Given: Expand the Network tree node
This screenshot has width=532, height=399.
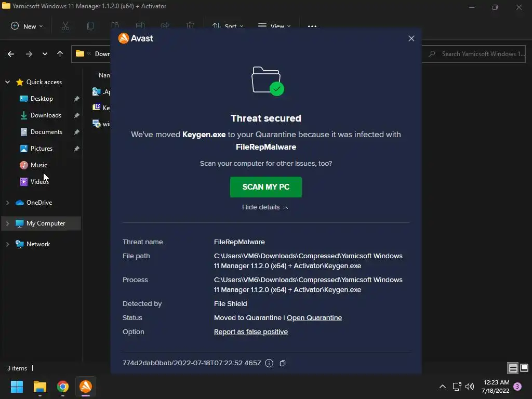Looking at the screenshot, I should coord(7,244).
